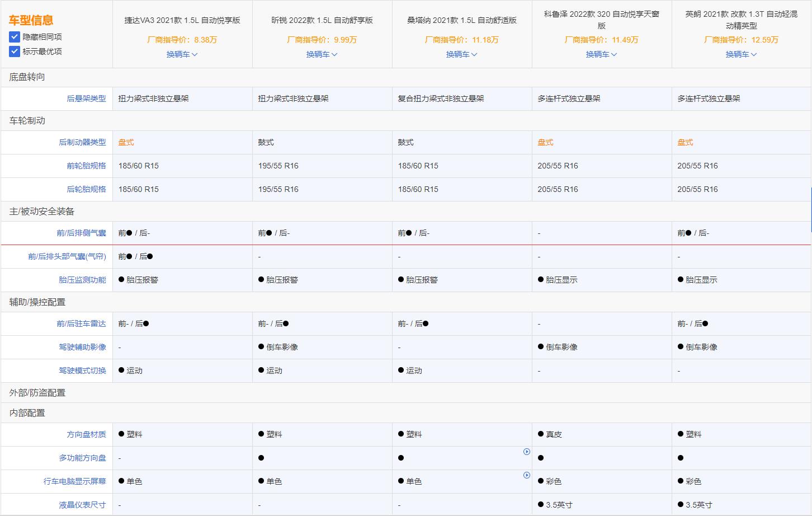Click 厂商指导价 9.99万 price
812x516 pixels.
tap(322, 40)
